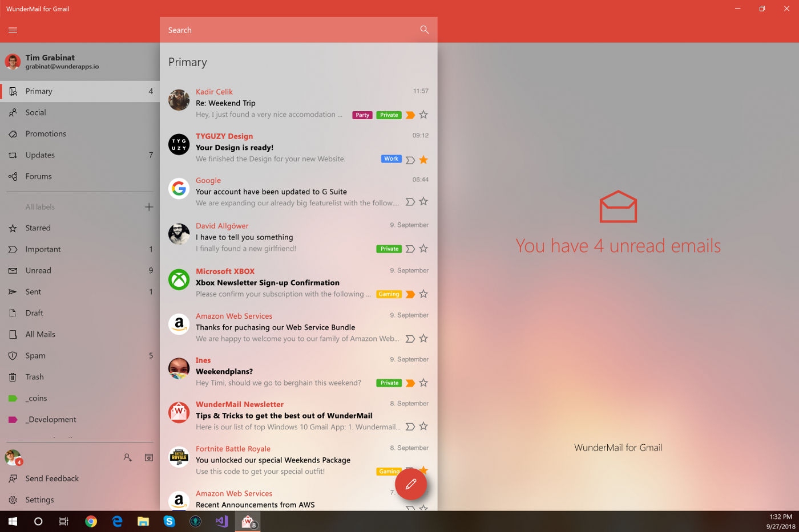Unmark Xbox Newsletter email as important
799x532 pixels.
tap(410, 295)
